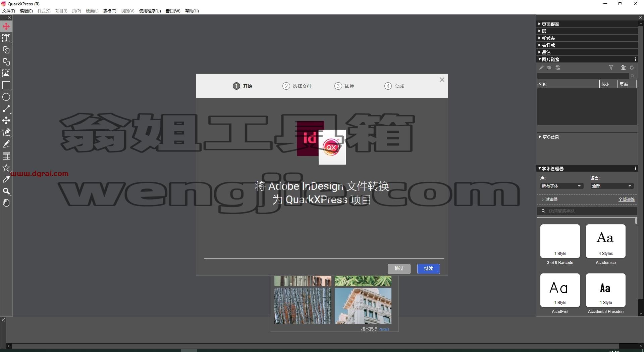
Task: Open the 图片链接 panel options menu
Action: coord(635,59)
